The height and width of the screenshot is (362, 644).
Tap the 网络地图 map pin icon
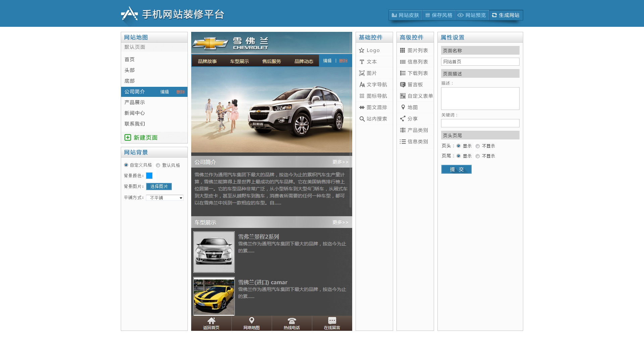point(252,320)
